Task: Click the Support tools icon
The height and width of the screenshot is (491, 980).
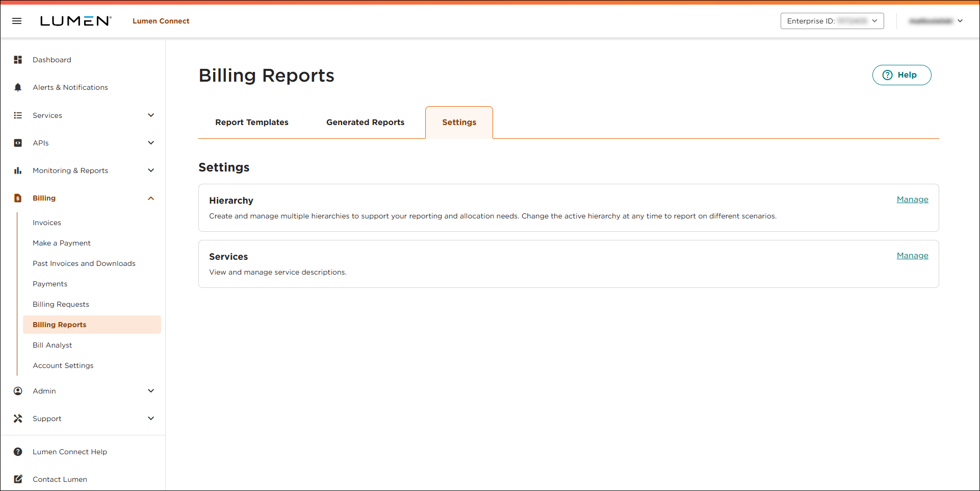Action: 18,419
